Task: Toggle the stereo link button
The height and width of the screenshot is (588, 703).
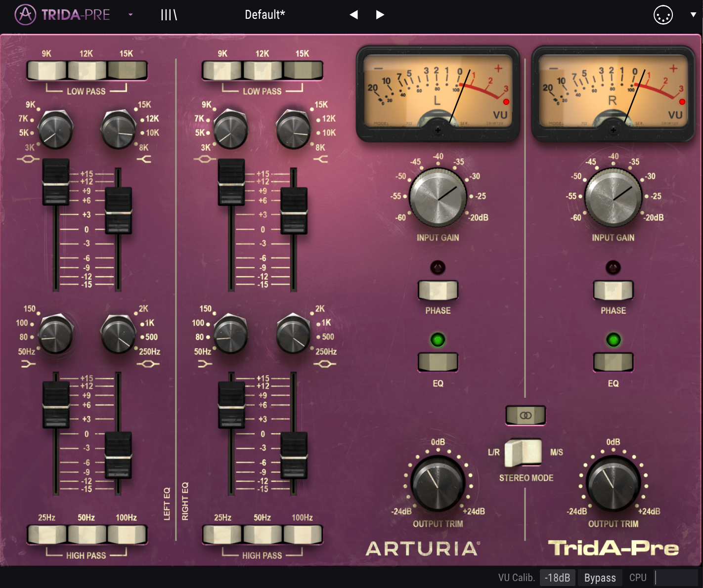Action: click(x=526, y=416)
